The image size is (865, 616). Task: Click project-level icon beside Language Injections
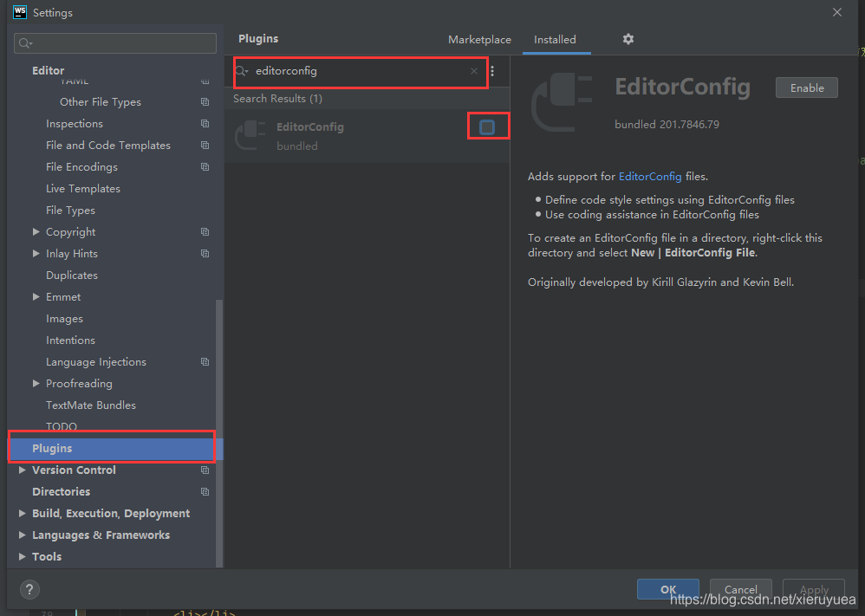click(205, 362)
